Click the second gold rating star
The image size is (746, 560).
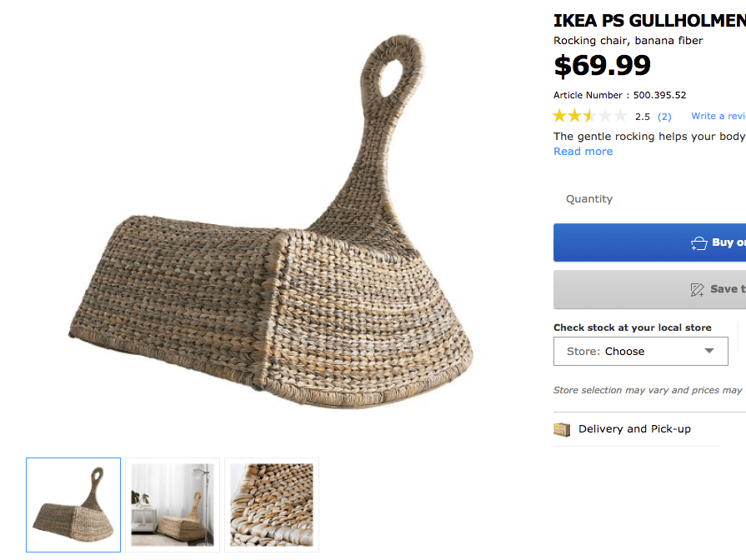click(575, 116)
